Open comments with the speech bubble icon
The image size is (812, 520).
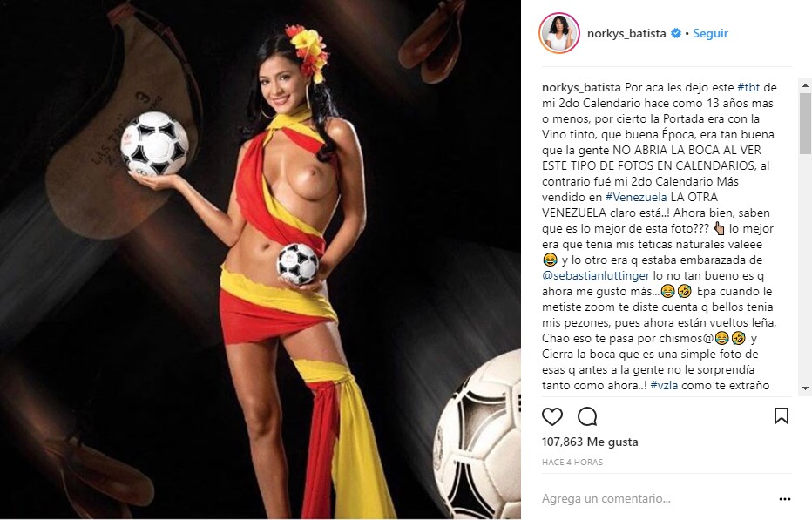point(587,416)
